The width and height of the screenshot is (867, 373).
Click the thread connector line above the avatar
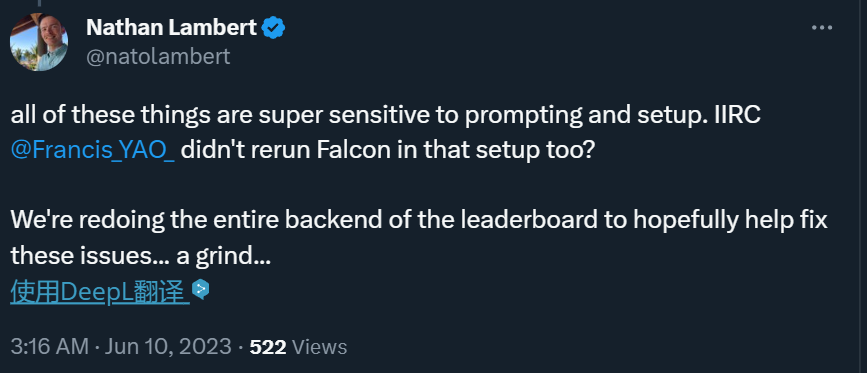click(39, 3)
